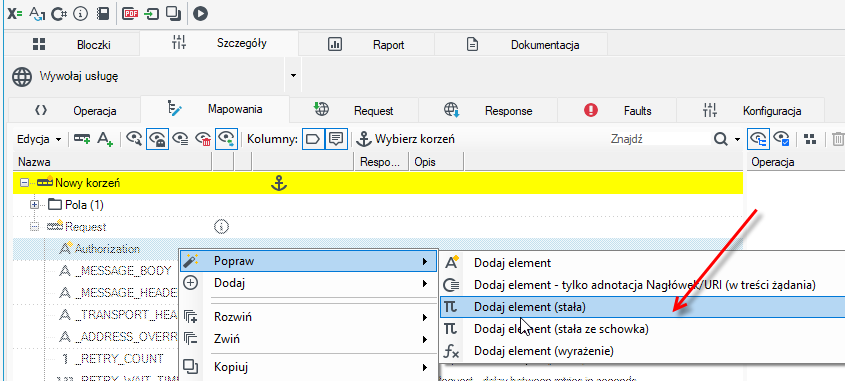Click the X= variables icon in top toolbar

point(15,13)
